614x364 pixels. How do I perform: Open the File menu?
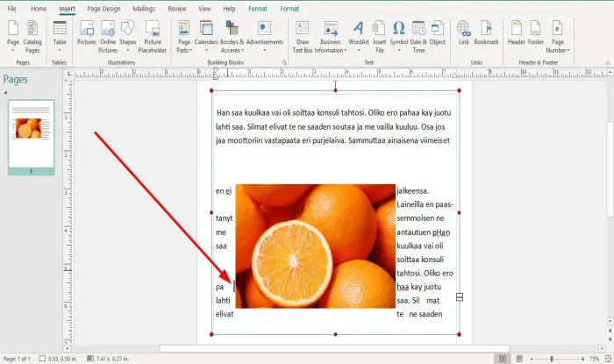point(11,9)
